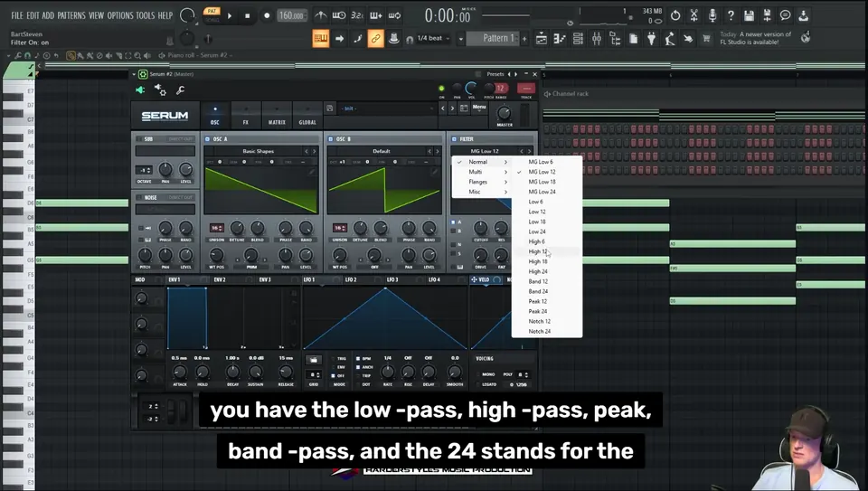Open Serum preset browser icon

[x=464, y=109]
